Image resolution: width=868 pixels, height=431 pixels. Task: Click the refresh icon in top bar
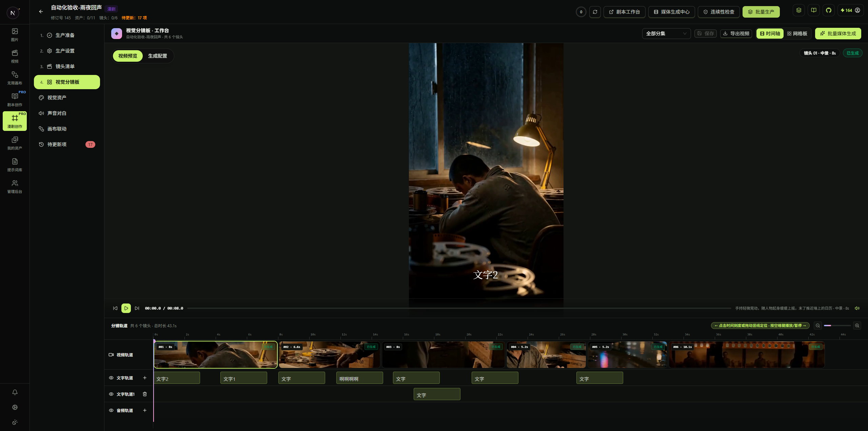point(595,12)
